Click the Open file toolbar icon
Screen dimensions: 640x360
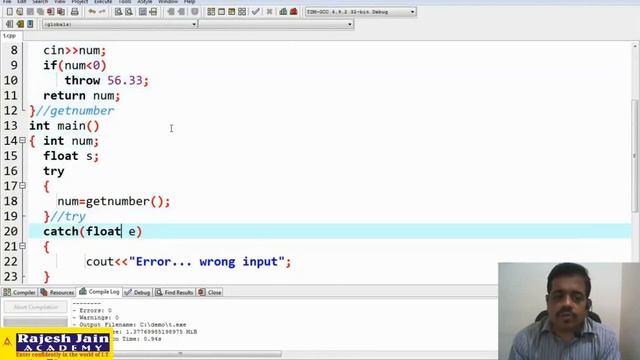click(20, 12)
